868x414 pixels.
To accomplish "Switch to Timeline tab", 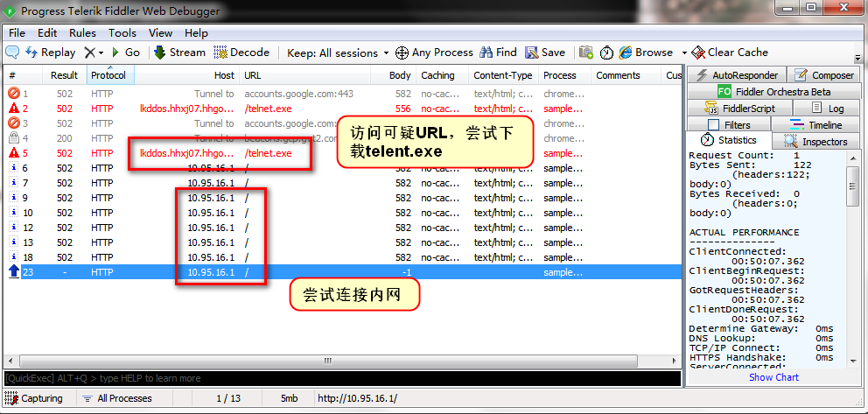I will point(816,125).
